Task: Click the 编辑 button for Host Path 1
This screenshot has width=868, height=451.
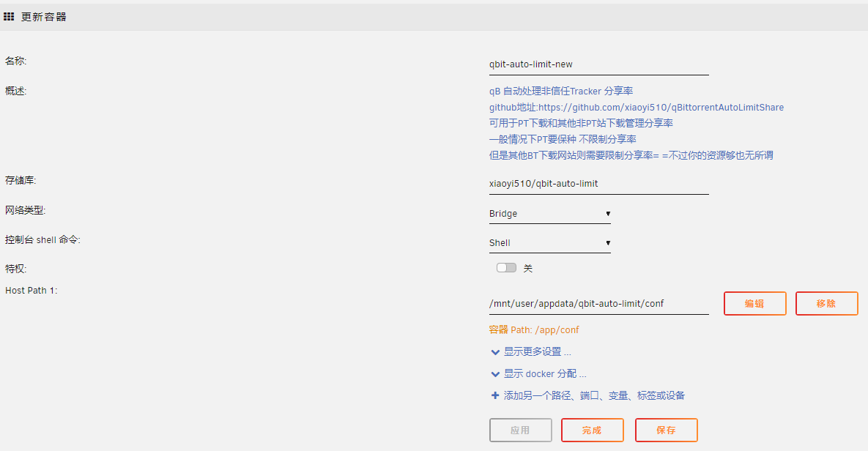Action: (754, 303)
